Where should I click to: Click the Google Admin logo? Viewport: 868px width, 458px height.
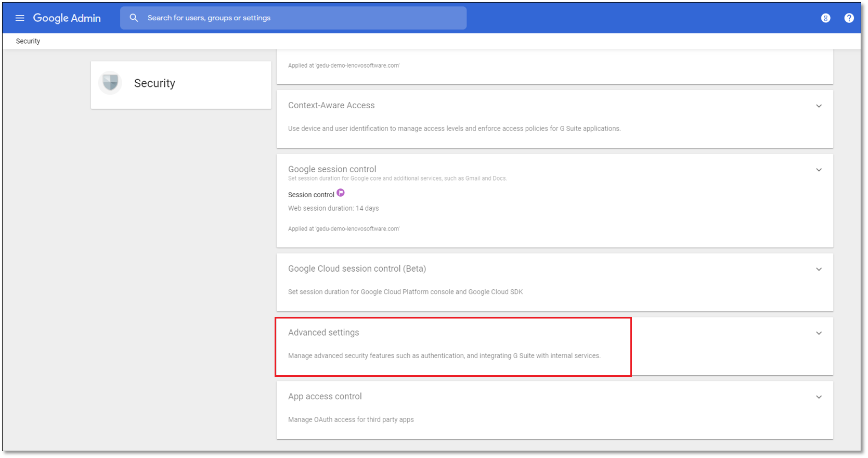pos(67,18)
